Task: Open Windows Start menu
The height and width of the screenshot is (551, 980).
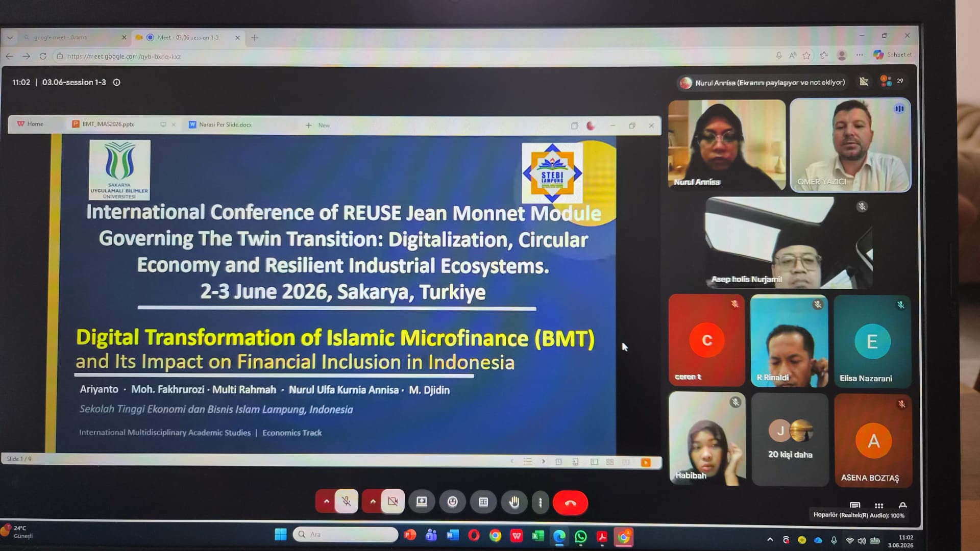Action: (281, 534)
